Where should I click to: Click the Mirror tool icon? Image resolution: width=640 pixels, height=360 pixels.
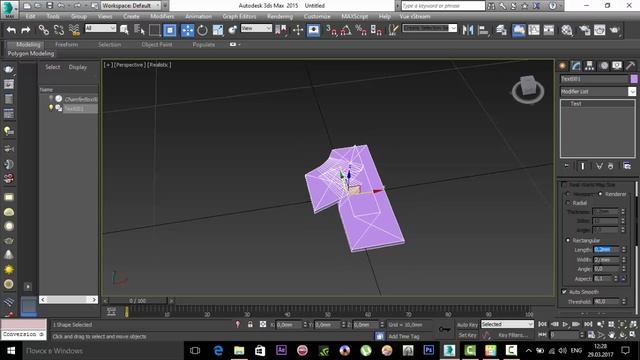click(x=468, y=30)
